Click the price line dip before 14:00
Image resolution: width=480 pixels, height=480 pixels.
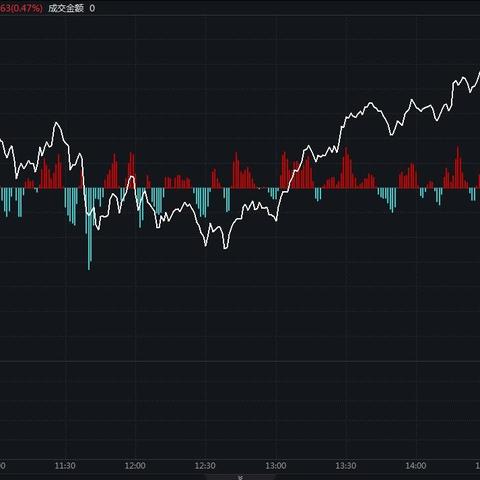point(392,134)
